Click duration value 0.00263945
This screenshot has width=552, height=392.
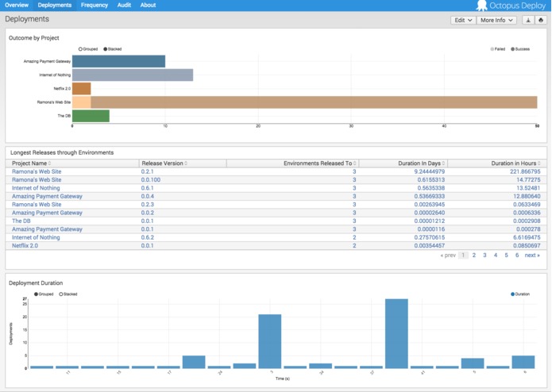[430, 204]
